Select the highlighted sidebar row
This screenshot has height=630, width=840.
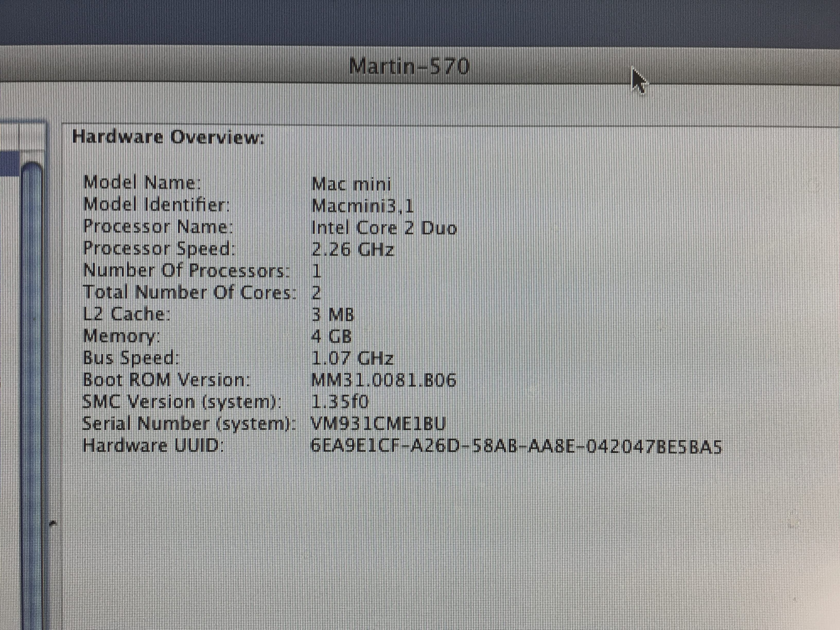[10, 163]
